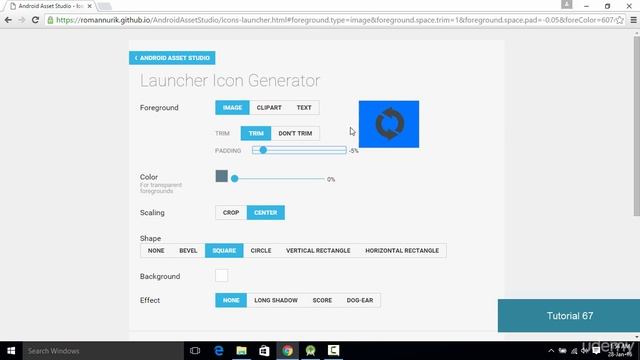This screenshot has height=360, width=640.
Task: Click the color opacity slider handle
Action: [x=234, y=179]
